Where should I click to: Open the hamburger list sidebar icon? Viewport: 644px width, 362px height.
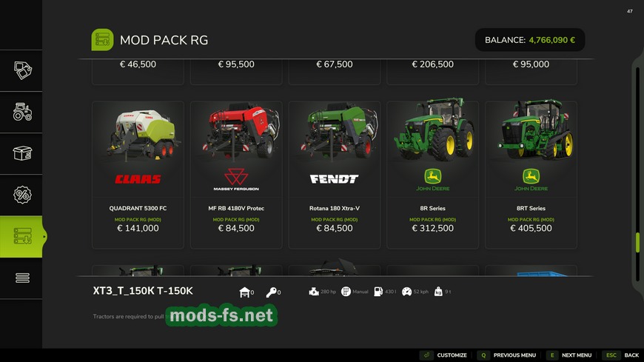click(22, 278)
